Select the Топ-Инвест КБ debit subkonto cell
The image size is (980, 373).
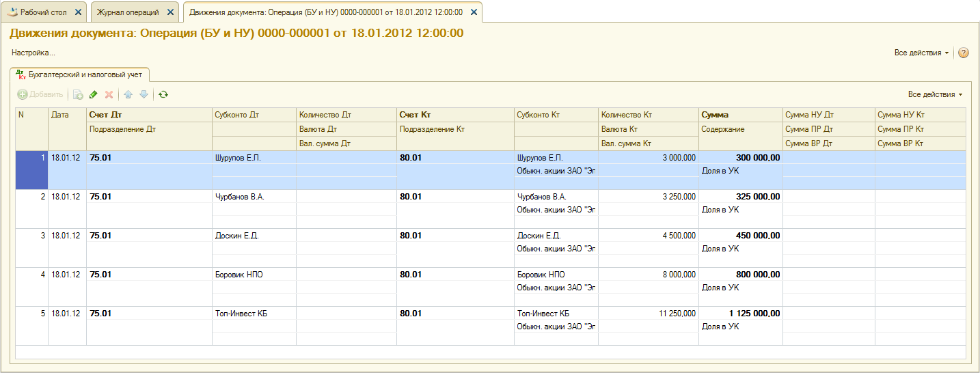click(x=254, y=314)
